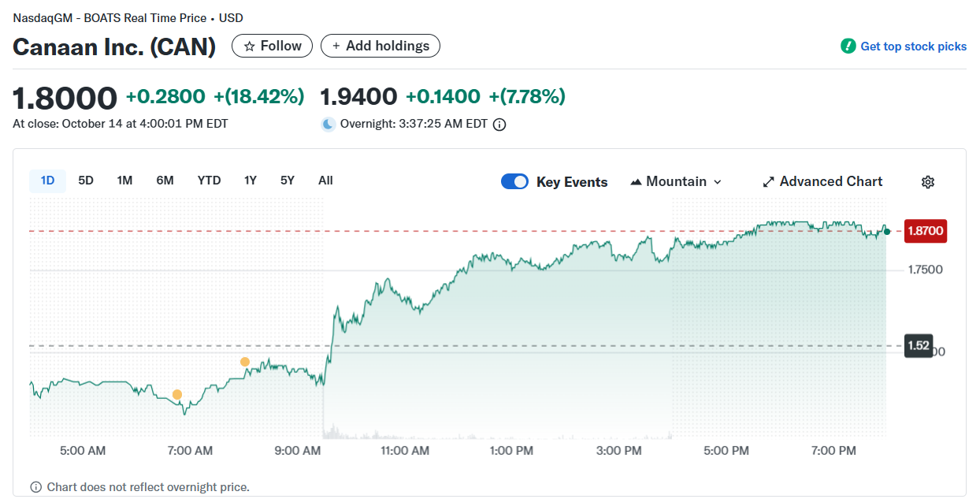
Task: Click the plus icon in Add holdings
Action: 336,47
